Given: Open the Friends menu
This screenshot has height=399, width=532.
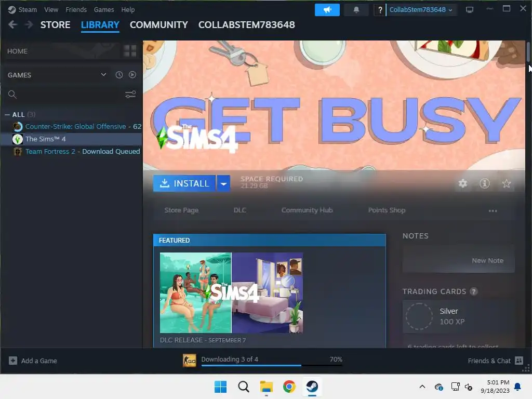Looking at the screenshot, I should (76, 10).
